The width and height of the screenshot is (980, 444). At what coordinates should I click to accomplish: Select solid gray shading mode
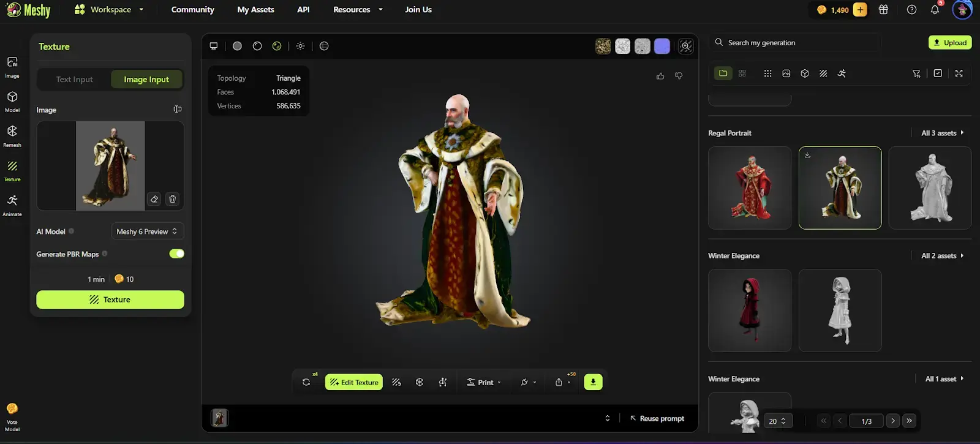[x=237, y=46]
